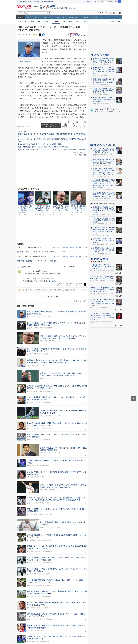Screen dimensions: 138x644
Task: Click the top web search input field
Action: (103, 2)
